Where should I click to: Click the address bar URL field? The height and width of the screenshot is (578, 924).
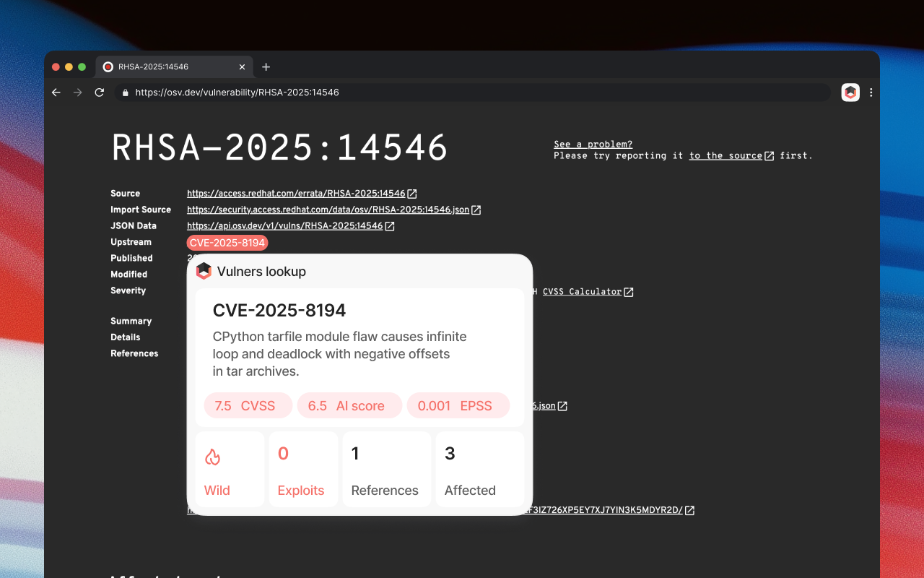pyautogui.click(x=472, y=92)
